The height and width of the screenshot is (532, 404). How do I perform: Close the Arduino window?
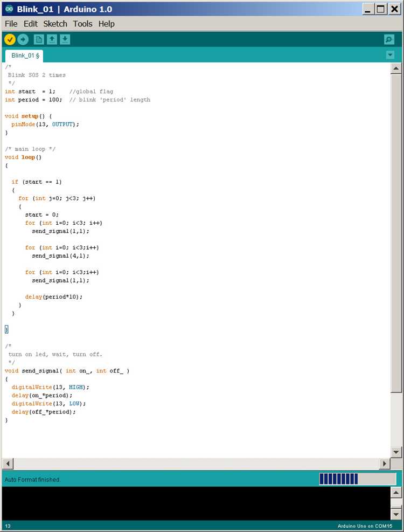[394, 9]
